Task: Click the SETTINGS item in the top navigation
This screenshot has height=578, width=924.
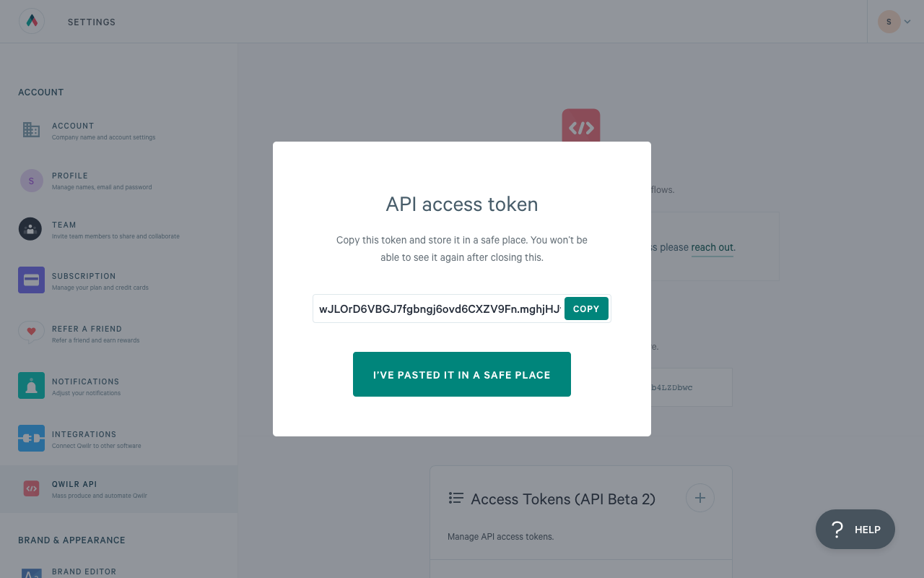Action: 91,22
